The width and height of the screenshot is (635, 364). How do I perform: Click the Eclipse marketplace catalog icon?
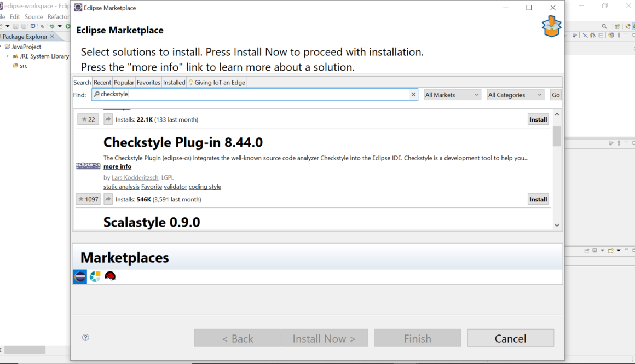(x=80, y=276)
